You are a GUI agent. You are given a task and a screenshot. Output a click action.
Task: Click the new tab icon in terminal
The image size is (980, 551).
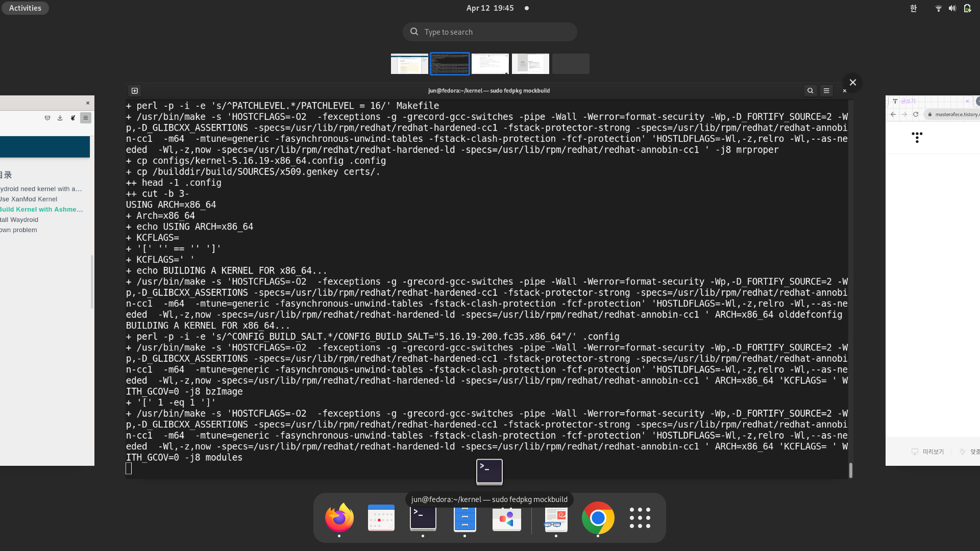pos(135,90)
